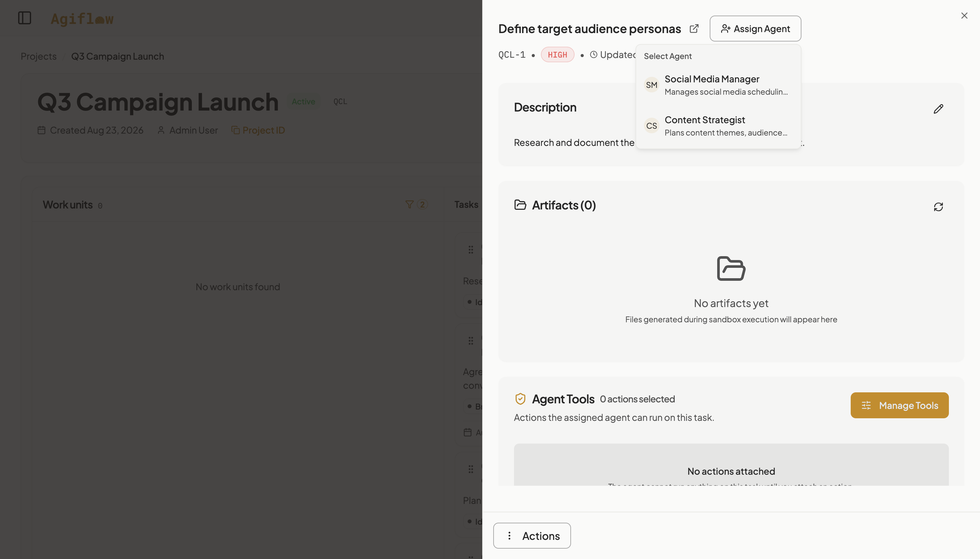Screen dimensions: 980x559
Task: Click the 'No artifacts yet' text
Action: 731,303
